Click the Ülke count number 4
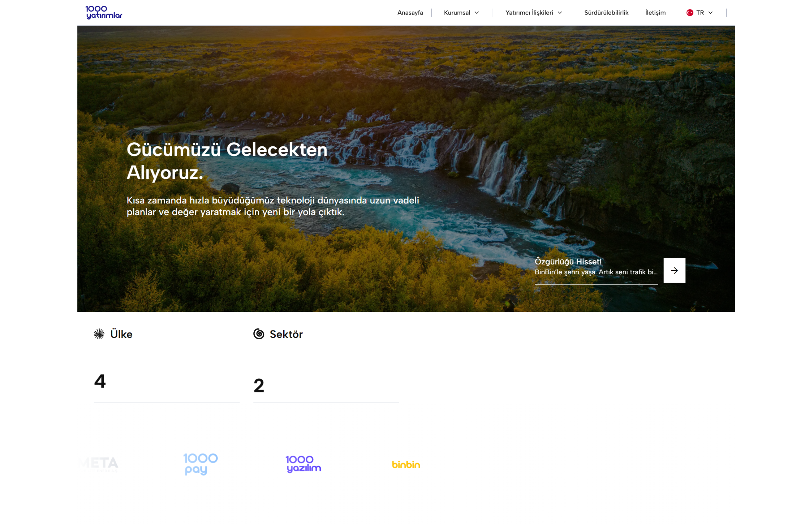 (x=100, y=381)
